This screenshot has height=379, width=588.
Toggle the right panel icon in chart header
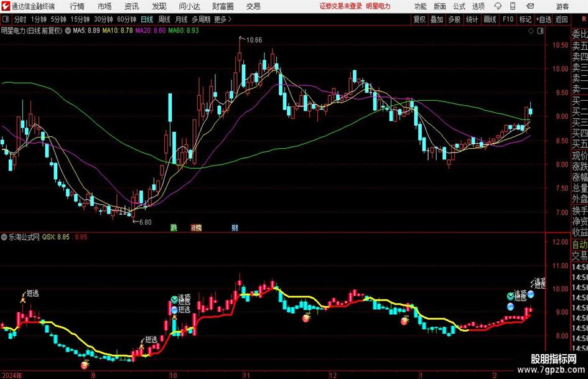(x=540, y=31)
